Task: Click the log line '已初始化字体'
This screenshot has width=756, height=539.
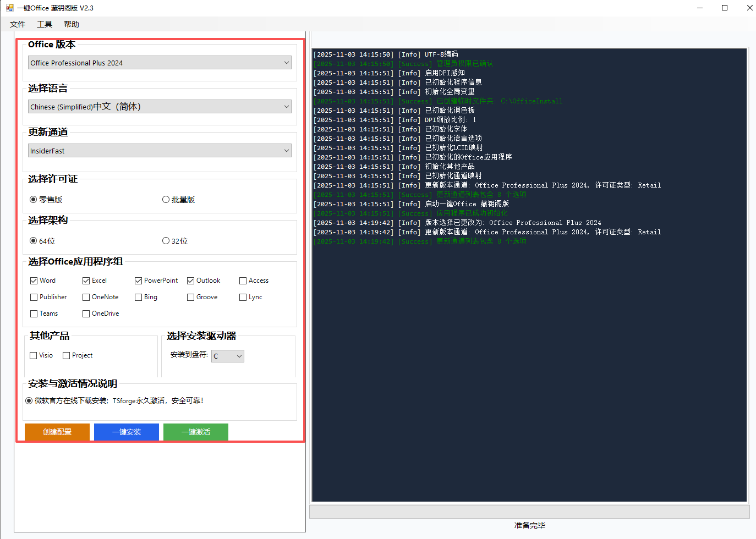Action: tap(391, 129)
